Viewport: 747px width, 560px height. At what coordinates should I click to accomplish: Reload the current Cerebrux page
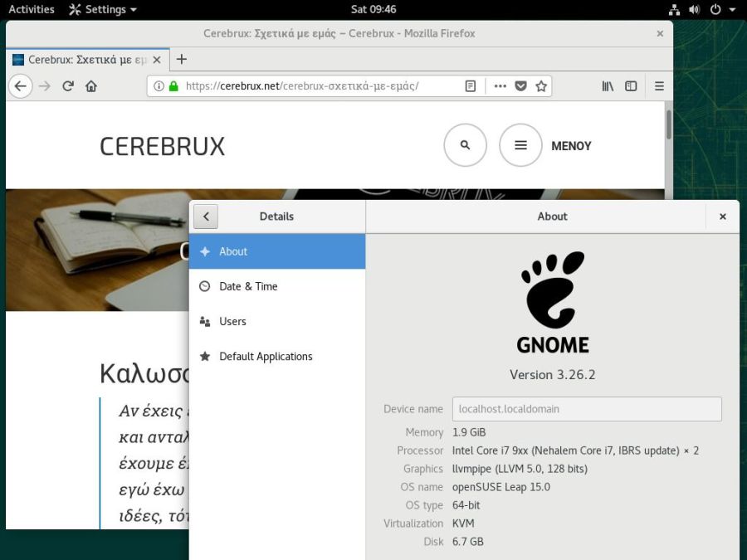(69, 85)
